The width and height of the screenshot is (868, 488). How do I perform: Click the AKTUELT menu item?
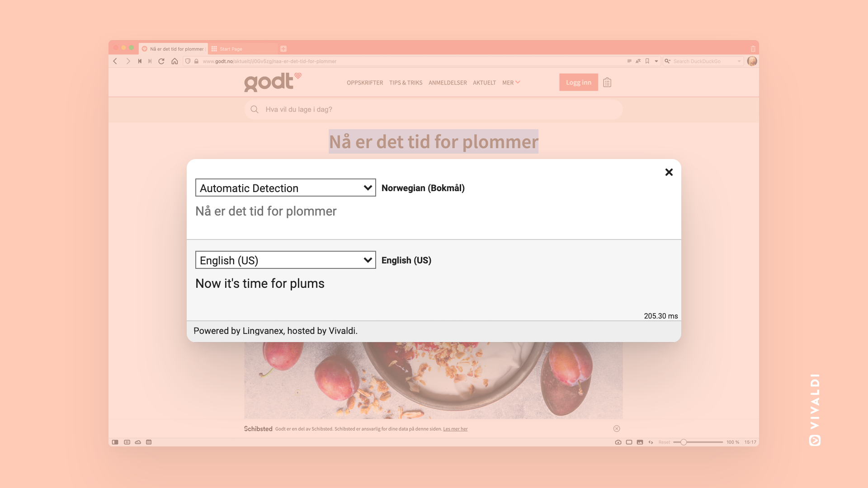pos(485,82)
